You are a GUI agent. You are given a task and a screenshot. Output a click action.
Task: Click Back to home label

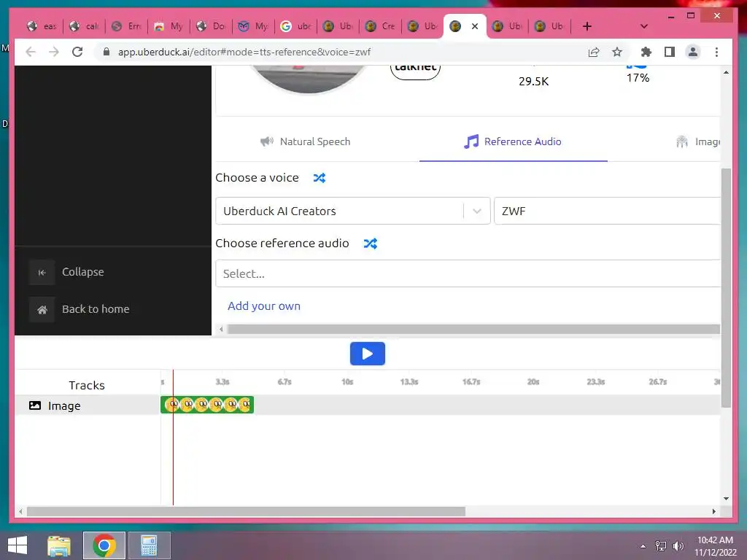[96, 309]
